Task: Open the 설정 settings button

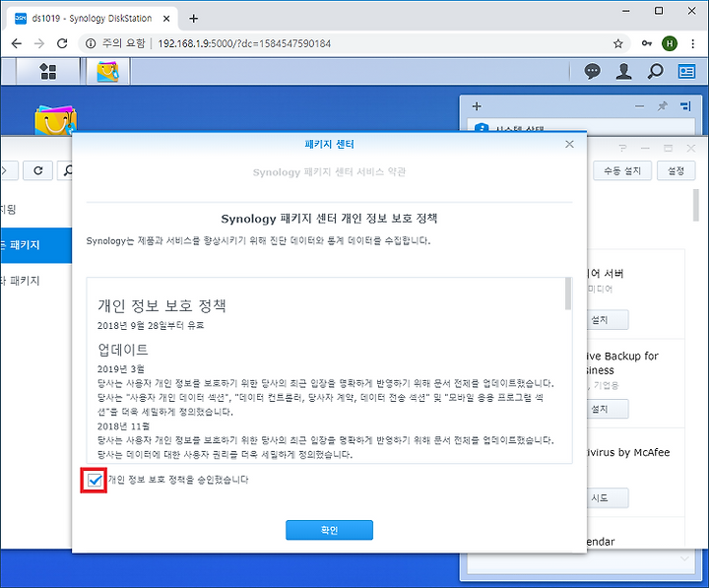Action: 676,170
